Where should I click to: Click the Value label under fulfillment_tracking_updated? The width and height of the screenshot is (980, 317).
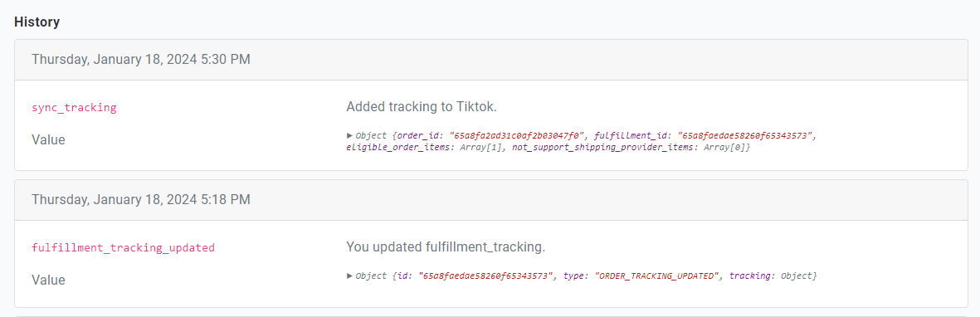click(48, 280)
